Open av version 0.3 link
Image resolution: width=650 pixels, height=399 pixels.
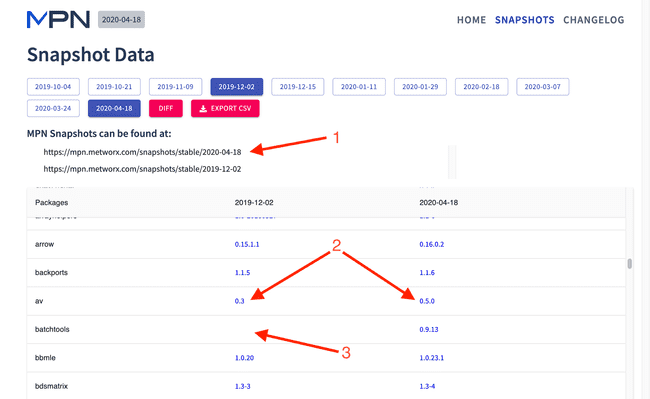pyautogui.click(x=240, y=301)
